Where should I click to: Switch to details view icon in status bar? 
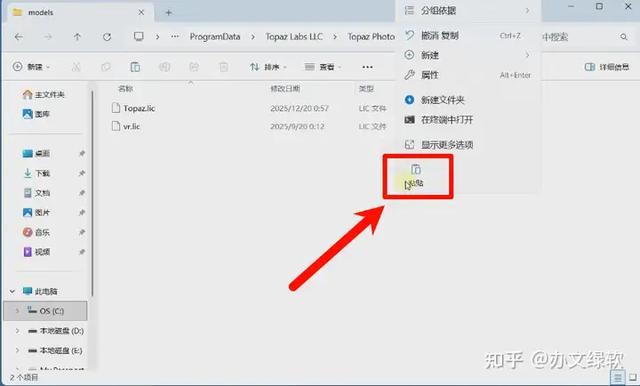(x=618, y=377)
